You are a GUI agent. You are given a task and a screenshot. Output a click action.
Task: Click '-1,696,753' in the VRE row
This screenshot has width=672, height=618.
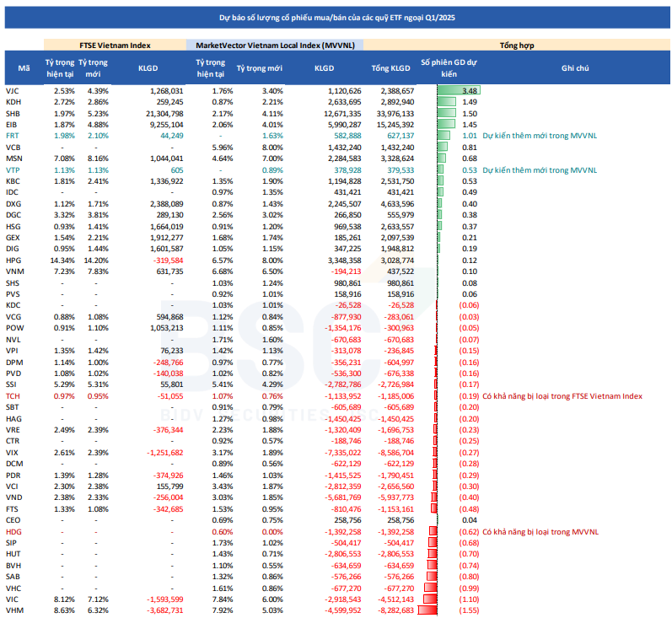pyautogui.click(x=395, y=430)
